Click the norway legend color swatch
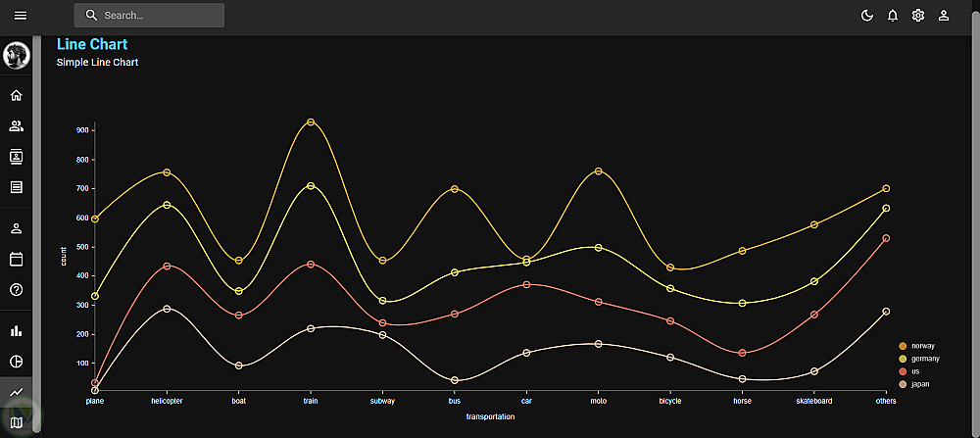 click(902, 346)
